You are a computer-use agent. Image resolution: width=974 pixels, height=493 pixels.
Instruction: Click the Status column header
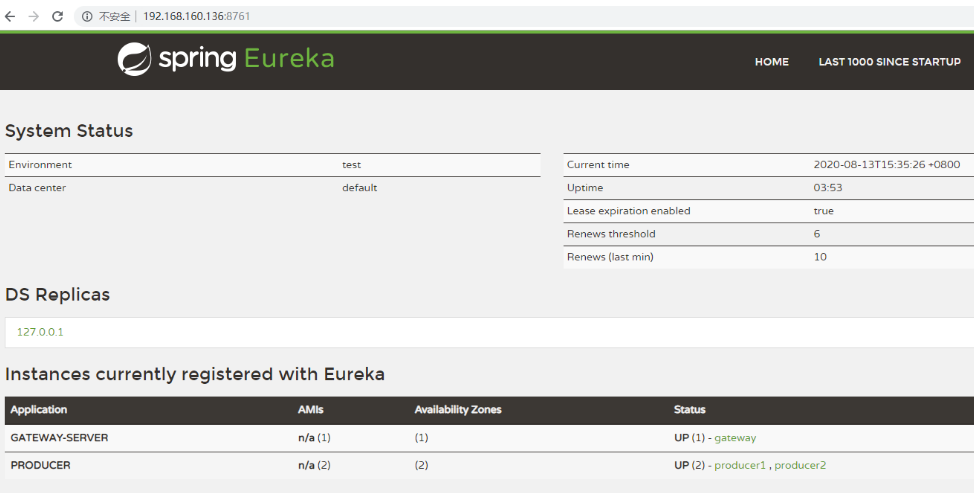[690, 410]
